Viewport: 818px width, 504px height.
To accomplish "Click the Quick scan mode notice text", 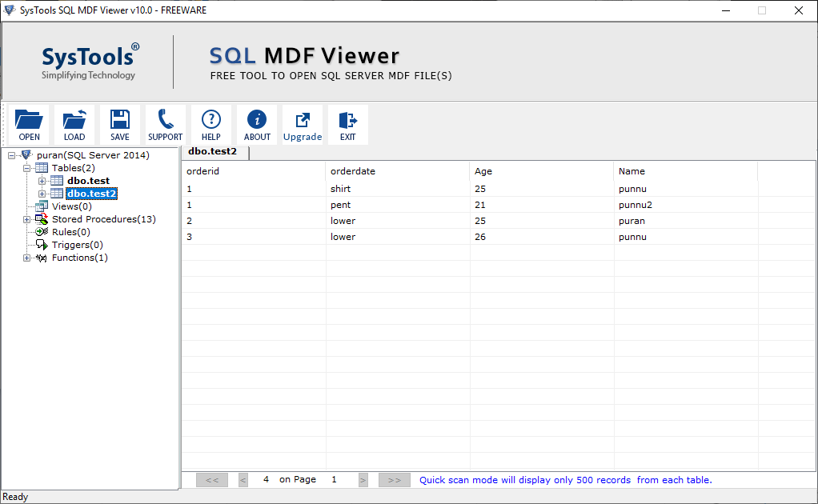I will pos(566,480).
